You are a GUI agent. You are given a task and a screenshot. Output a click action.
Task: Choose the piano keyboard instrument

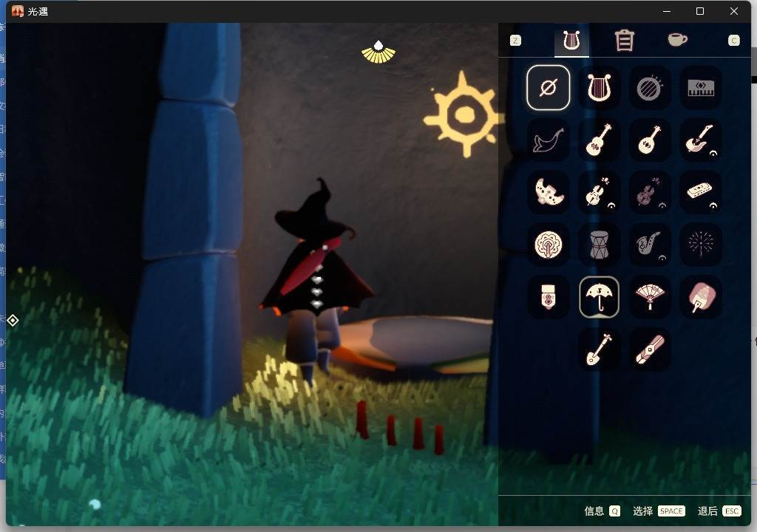700,88
